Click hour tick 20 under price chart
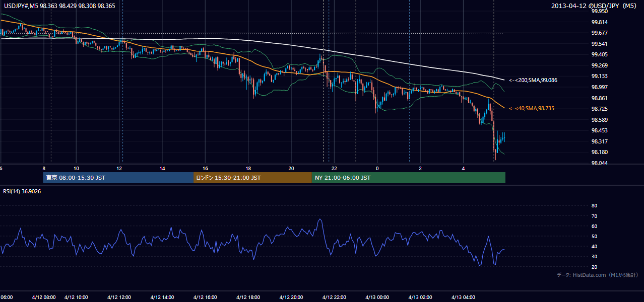 pyautogui.click(x=291, y=168)
